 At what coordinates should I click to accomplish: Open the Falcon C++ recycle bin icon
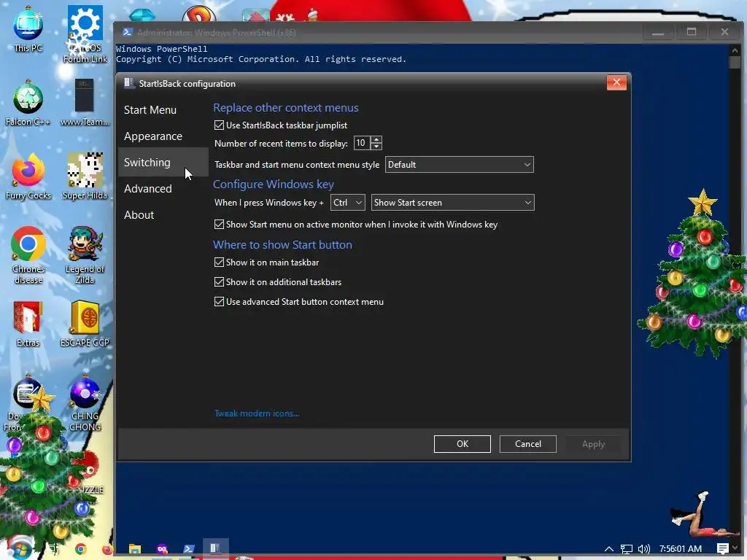pos(28,102)
